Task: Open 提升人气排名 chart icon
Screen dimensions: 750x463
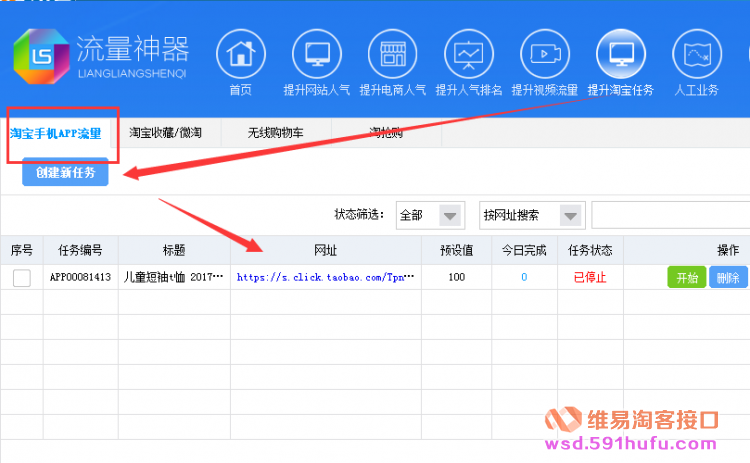Action: click(x=469, y=54)
